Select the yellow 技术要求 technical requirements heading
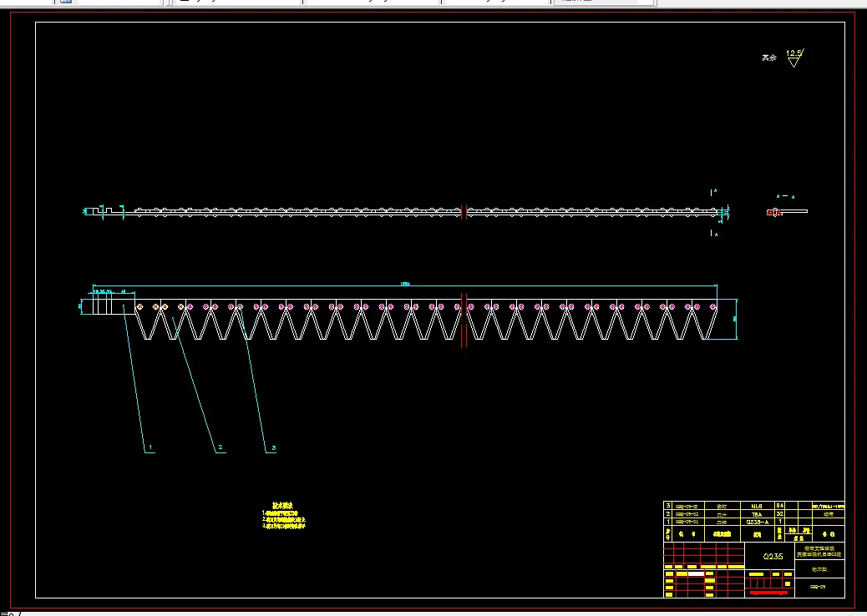The image size is (867, 616). (282, 506)
